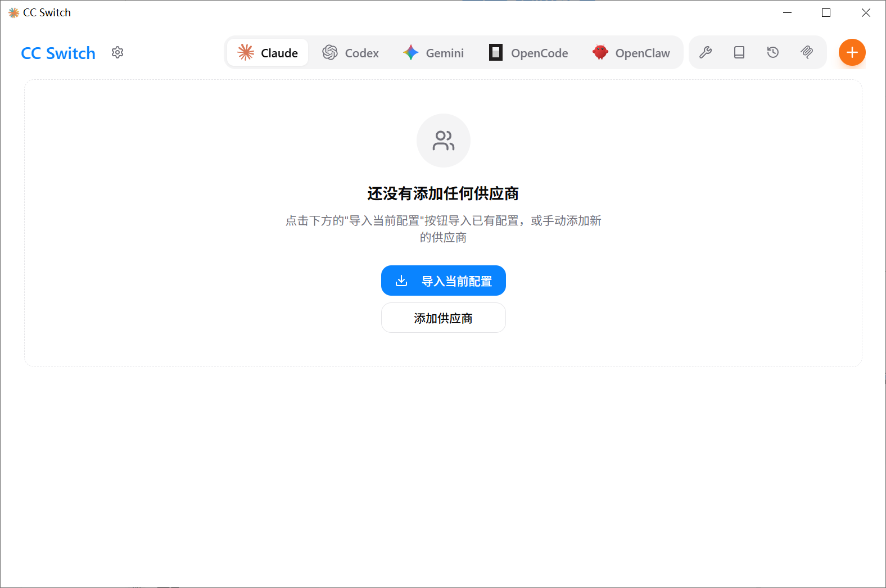Screen dimensions: 886x588
Task: Open the OpenCode tab
Action: click(x=528, y=53)
